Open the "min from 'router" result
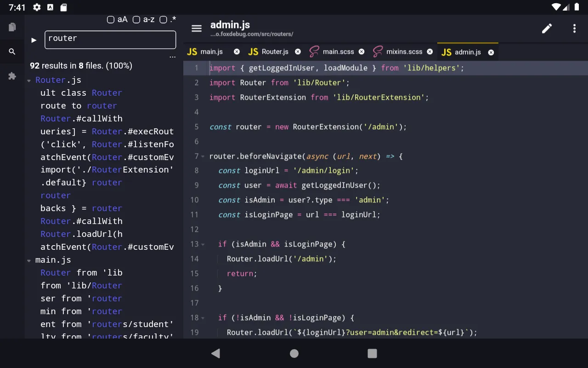Screen dimensions: 588x368 (81, 311)
